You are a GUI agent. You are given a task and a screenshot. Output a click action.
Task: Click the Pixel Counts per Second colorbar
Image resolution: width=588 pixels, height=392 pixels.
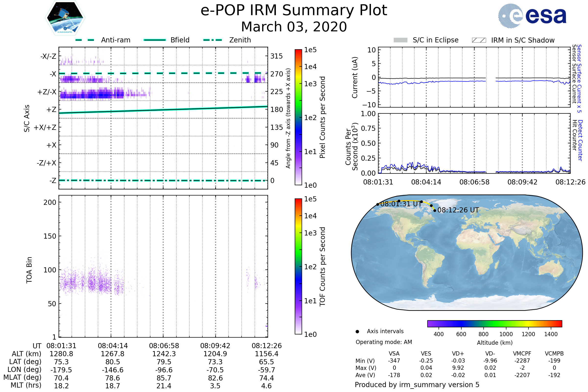[x=298, y=117]
